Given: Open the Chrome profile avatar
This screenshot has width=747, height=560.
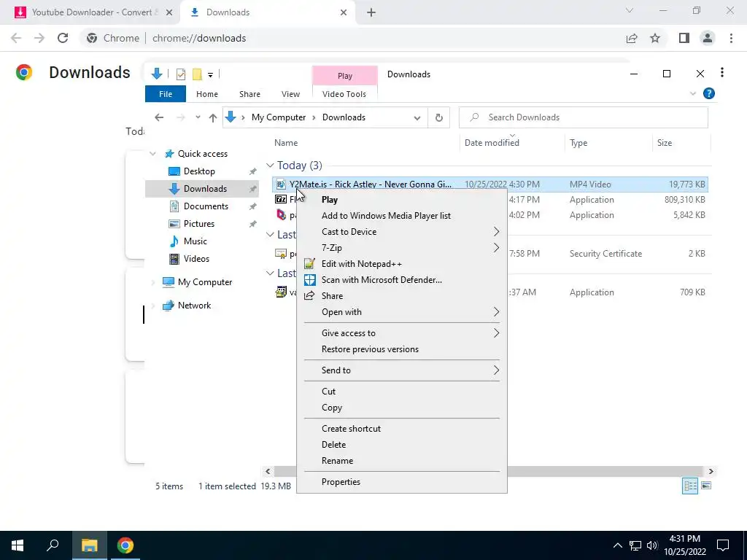Looking at the screenshot, I should (708, 38).
